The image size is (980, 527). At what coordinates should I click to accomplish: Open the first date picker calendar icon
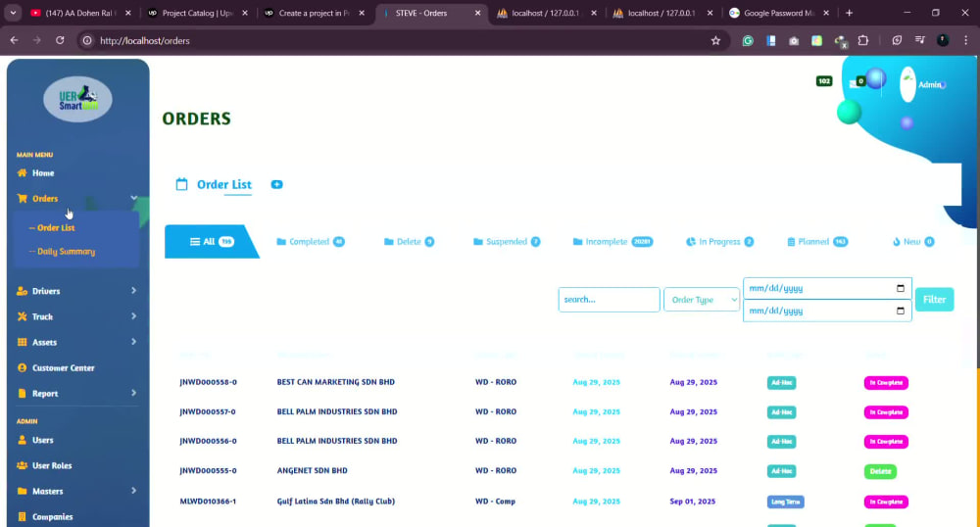pyautogui.click(x=900, y=288)
